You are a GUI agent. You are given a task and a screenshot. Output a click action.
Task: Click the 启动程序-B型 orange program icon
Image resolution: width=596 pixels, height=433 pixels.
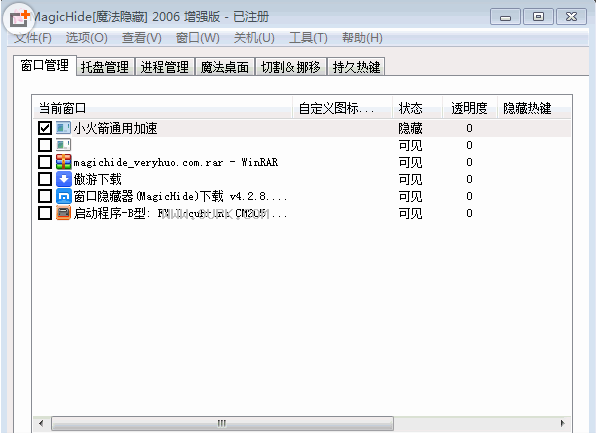[x=63, y=213]
